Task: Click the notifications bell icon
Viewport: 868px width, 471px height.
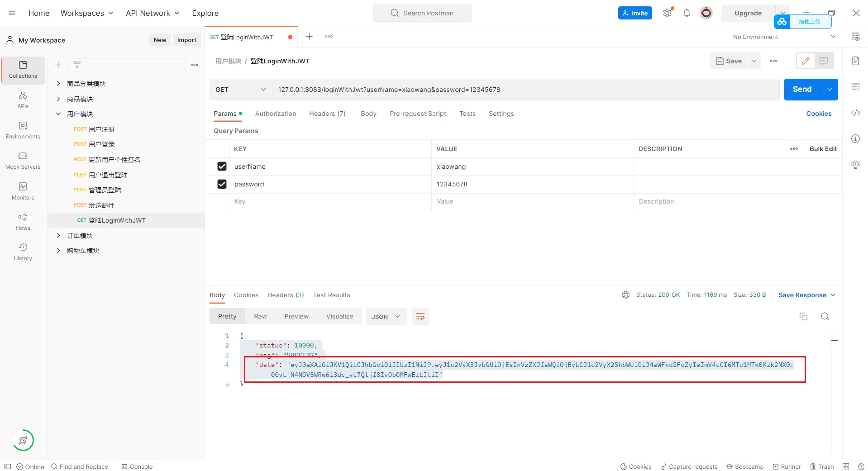Action: click(x=687, y=13)
